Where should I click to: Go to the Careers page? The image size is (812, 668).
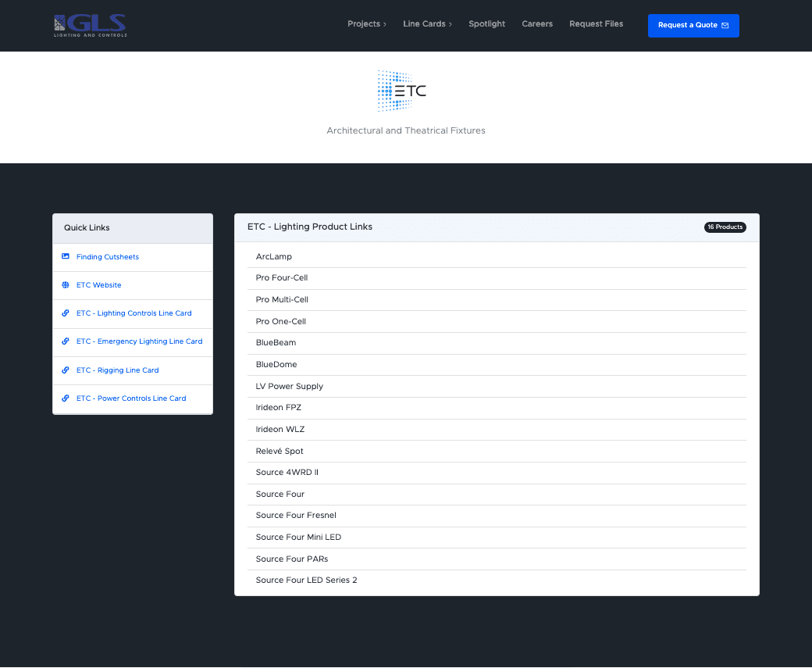pos(537,24)
